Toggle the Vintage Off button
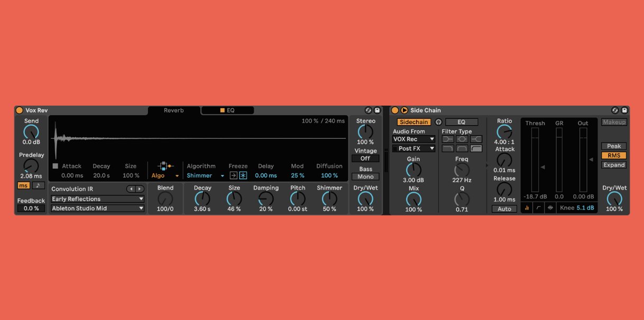The height and width of the screenshot is (320, 644). [365, 158]
